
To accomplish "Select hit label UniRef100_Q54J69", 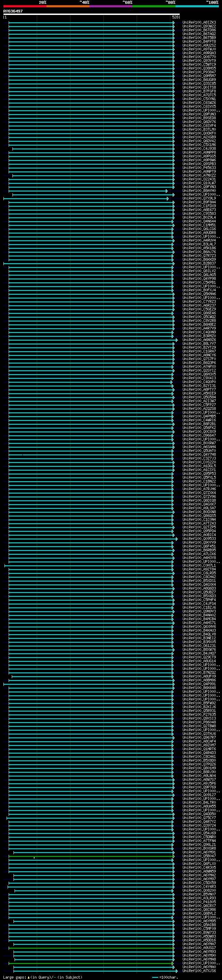I will click(199, 833).
